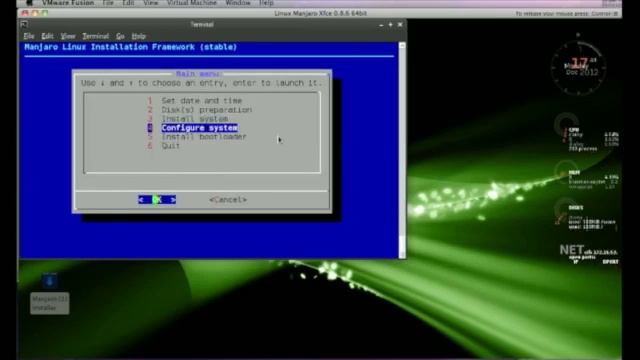Image resolution: width=640 pixels, height=360 pixels.
Task: Open Terminal's View menu
Action: (68, 36)
